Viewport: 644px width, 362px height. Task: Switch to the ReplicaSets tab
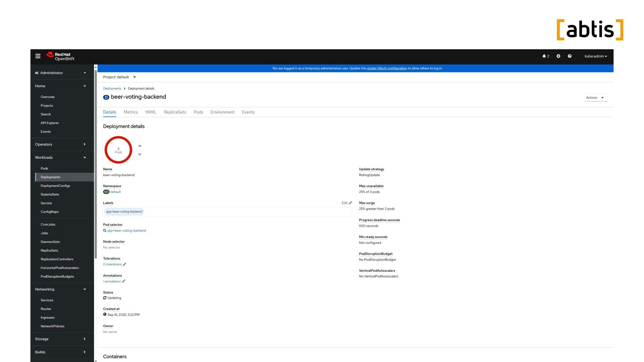[x=175, y=112]
